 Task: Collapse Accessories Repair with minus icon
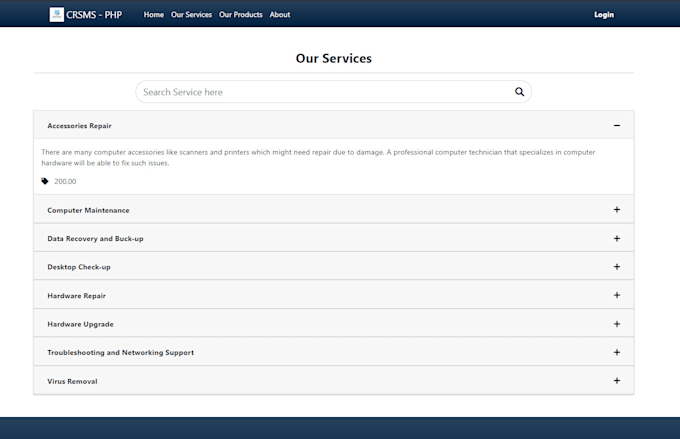coord(617,125)
